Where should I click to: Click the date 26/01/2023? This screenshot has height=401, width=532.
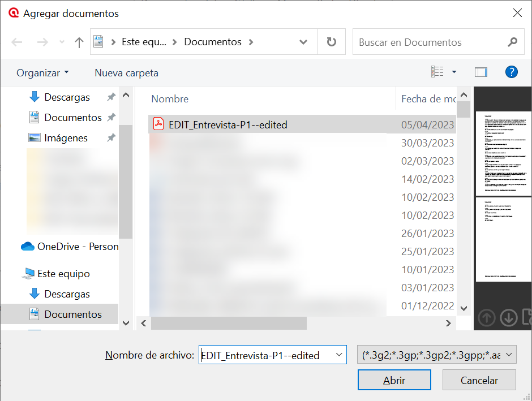pyautogui.click(x=427, y=233)
